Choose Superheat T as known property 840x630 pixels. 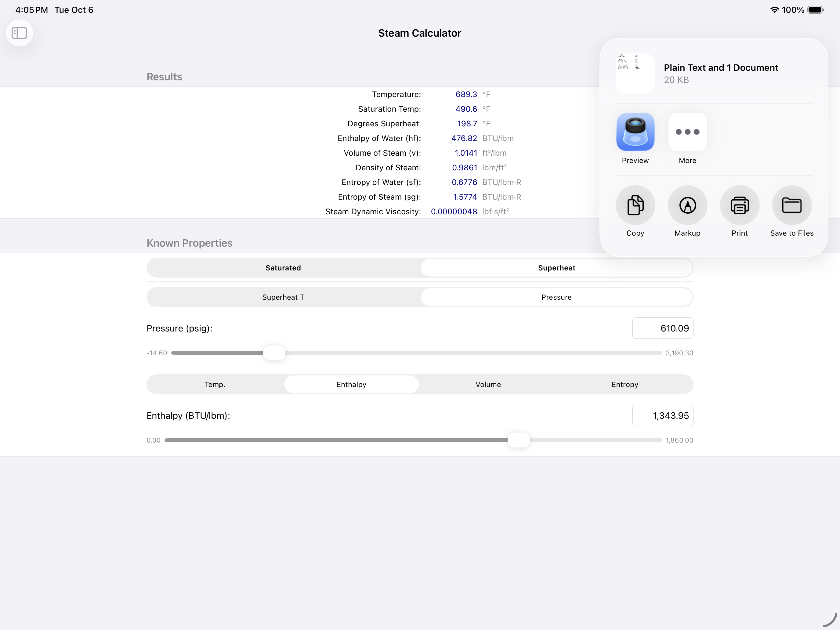[x=283, y=297]
